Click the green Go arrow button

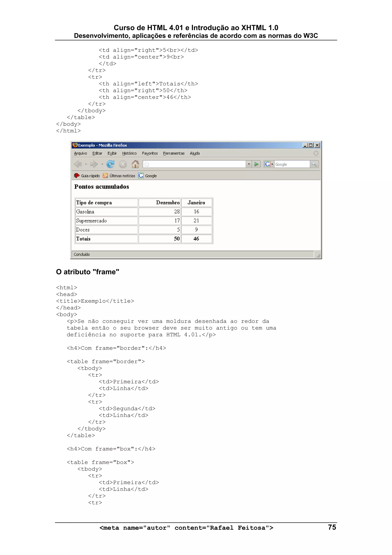tap(256, 164)
